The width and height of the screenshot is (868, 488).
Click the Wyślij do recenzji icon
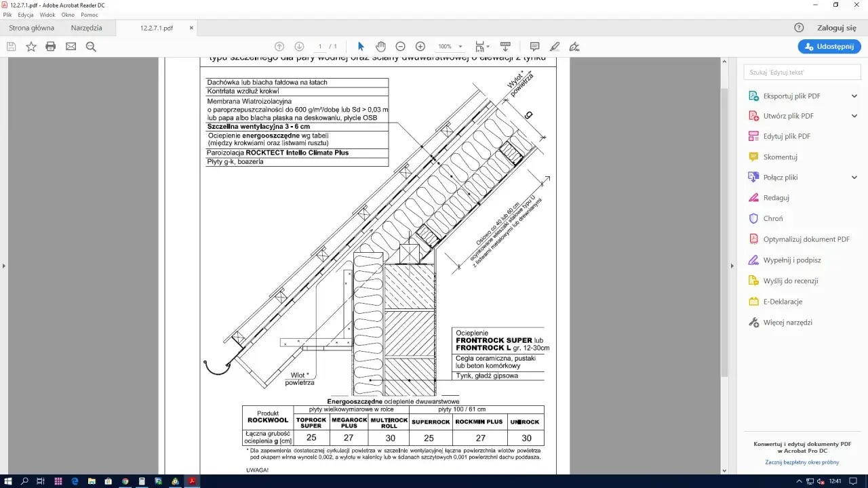[x=753, y=281]
